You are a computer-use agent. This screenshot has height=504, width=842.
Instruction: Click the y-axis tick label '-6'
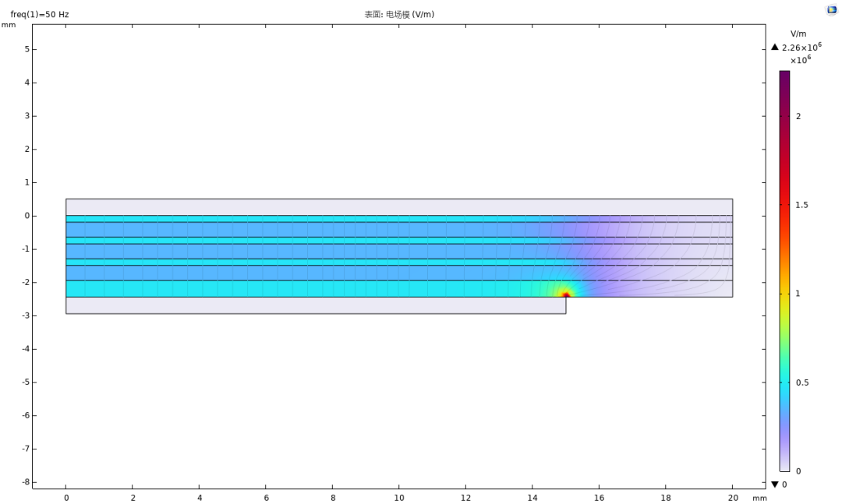(x=26, y=415)
